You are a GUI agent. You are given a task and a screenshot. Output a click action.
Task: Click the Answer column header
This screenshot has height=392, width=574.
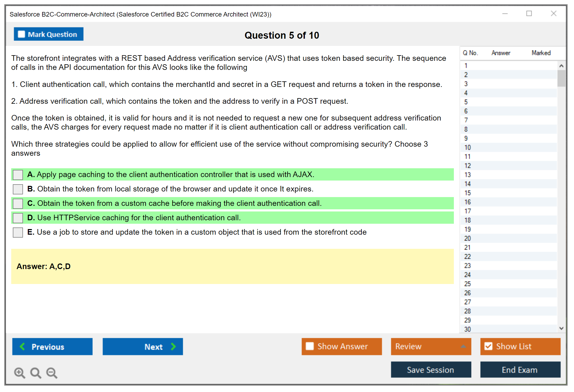pos(501,53)
